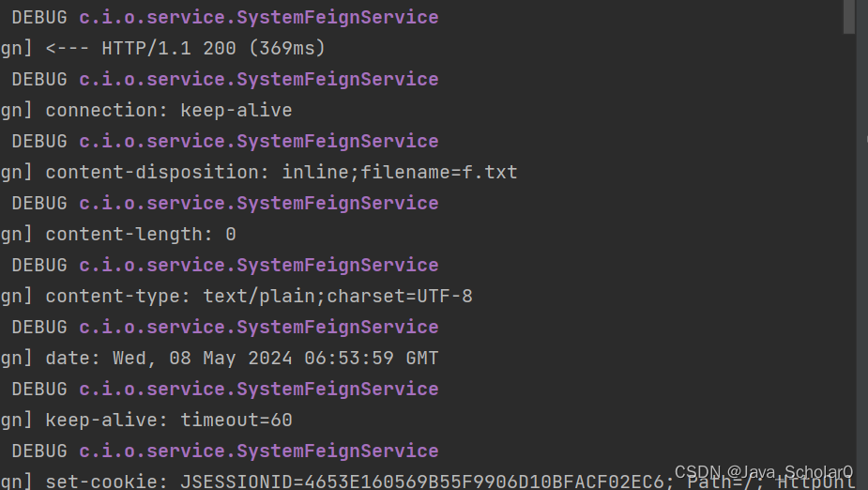Click the empty scrollbar track below thumb
The image size is (868, 490).
pos(848,260)
